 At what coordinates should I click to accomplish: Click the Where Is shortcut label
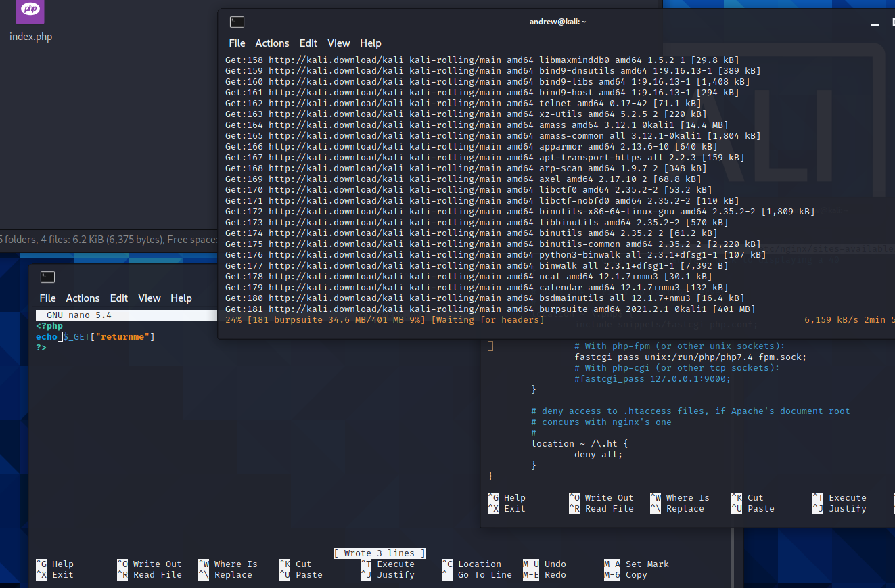coord(233,564)
